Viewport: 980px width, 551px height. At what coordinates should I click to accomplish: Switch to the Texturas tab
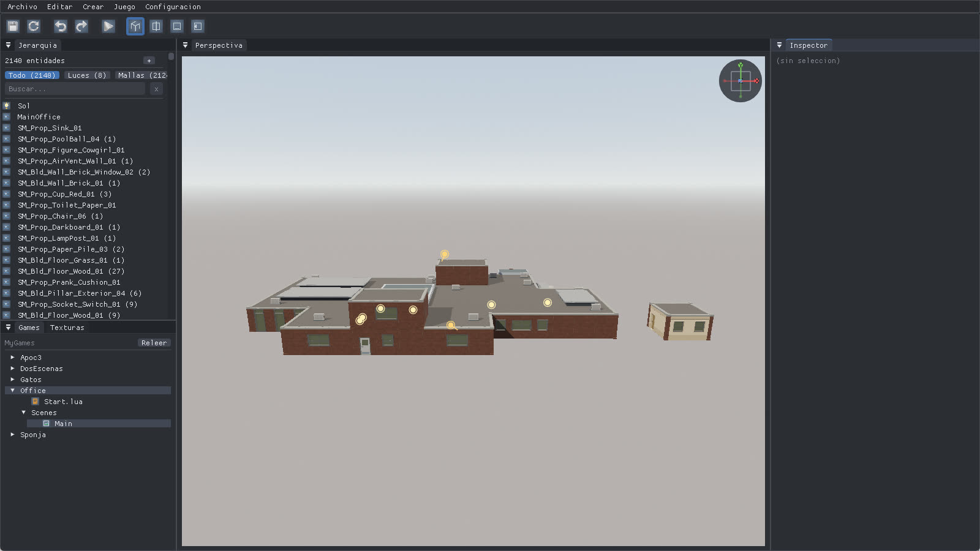[x=67, y=328]
